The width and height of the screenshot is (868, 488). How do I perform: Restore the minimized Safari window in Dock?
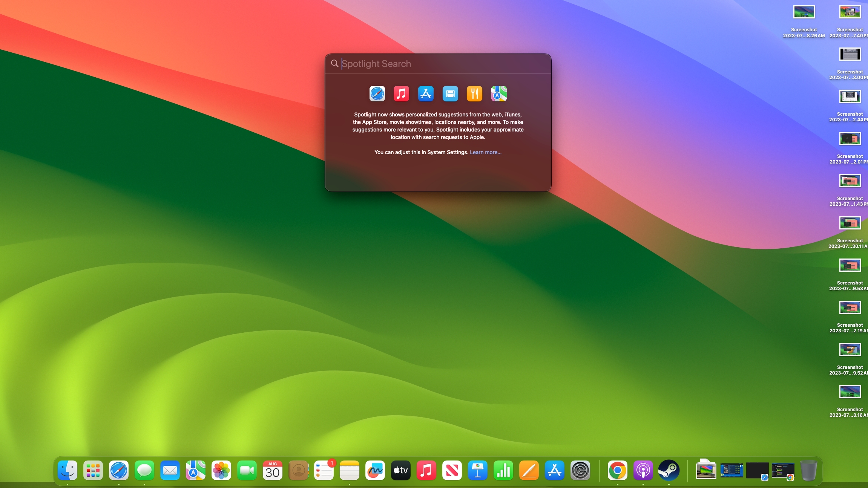757,471
